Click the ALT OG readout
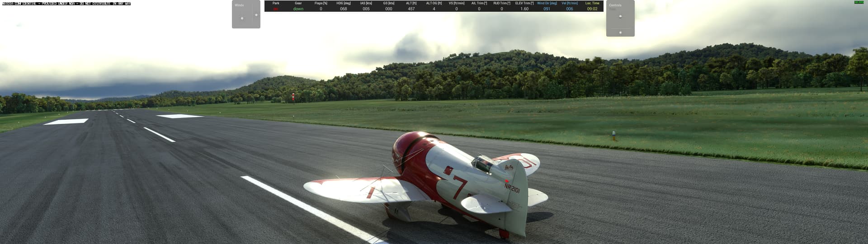 [x=434, y=9]
